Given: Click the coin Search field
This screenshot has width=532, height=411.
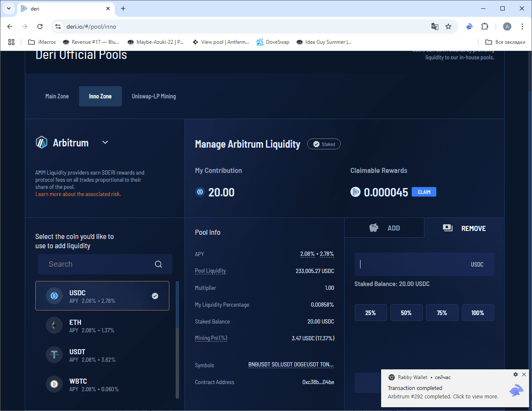Looking at the screenshot, I should [105, 264].
